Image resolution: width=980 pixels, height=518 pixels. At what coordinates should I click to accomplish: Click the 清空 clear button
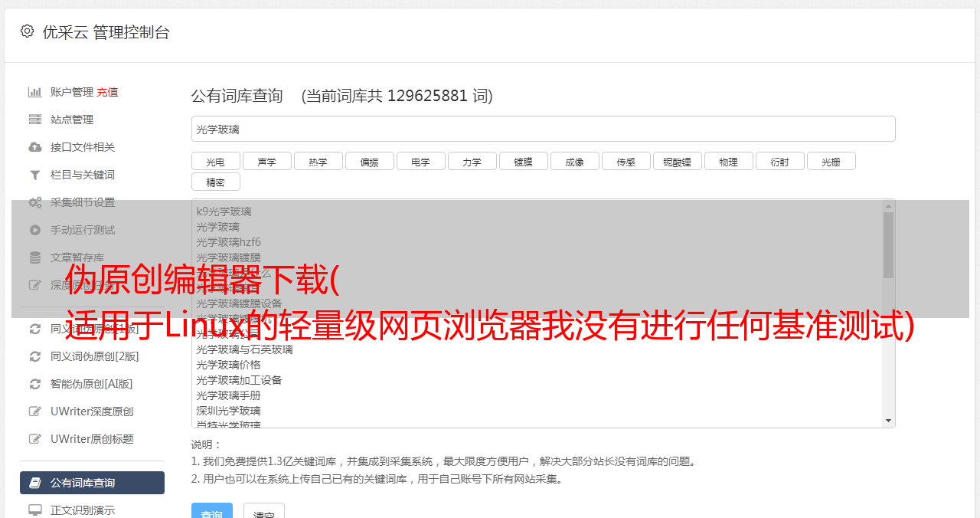click(264, 514)
